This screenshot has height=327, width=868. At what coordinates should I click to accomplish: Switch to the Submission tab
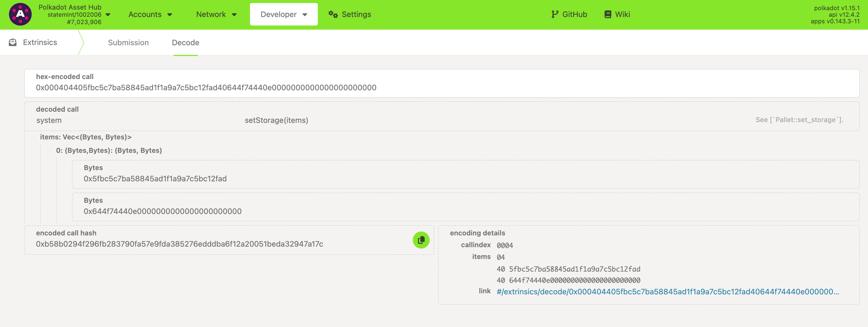128,43
